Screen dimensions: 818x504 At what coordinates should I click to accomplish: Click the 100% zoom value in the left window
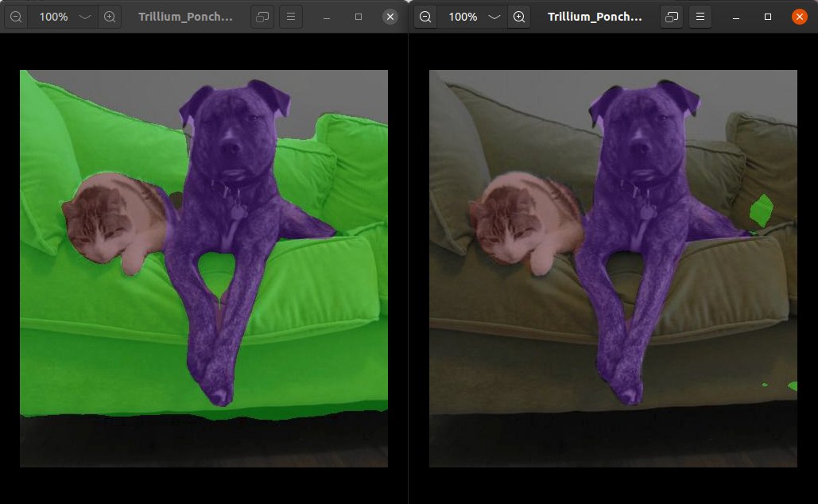point(53,16)
